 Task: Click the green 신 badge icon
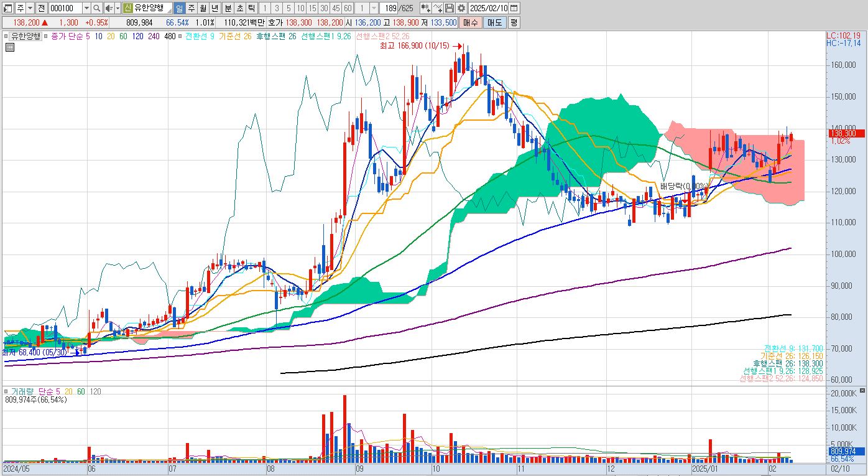pyautogui.click(x=128, y=8)
